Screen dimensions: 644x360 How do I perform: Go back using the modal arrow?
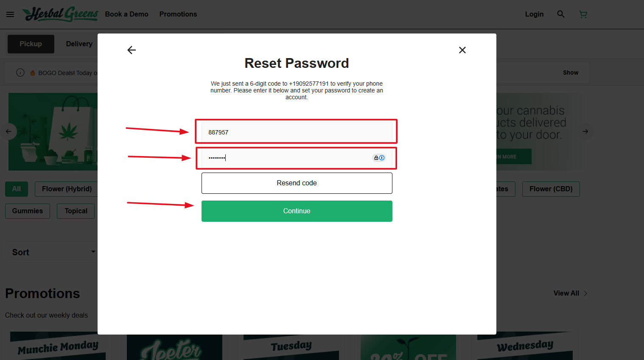point(132,50)
